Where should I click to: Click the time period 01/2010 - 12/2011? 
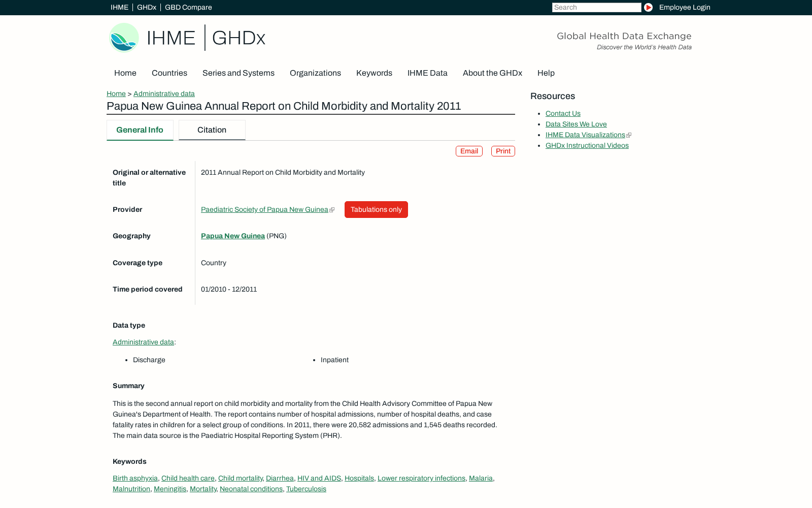point(229,290)
